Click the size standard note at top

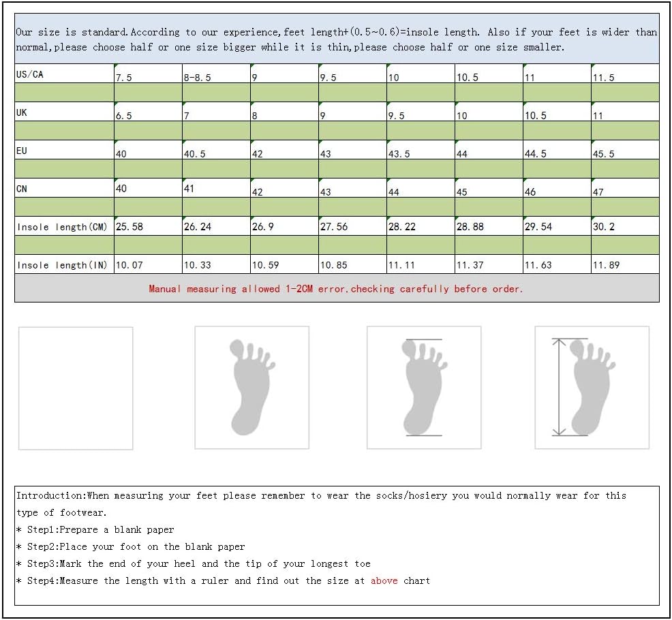(x=337, y=40)
